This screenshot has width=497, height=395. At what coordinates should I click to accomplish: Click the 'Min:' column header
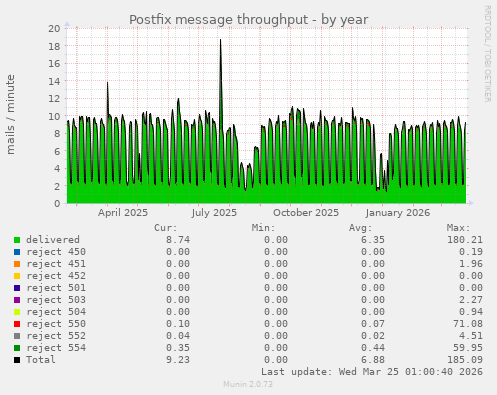(263, 228)
